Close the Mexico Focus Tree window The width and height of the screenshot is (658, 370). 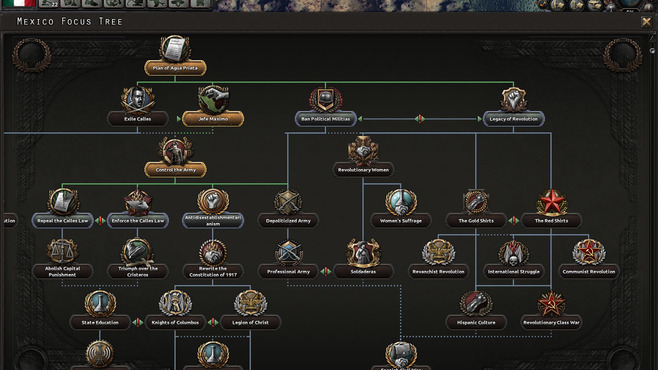click(646, 21)
